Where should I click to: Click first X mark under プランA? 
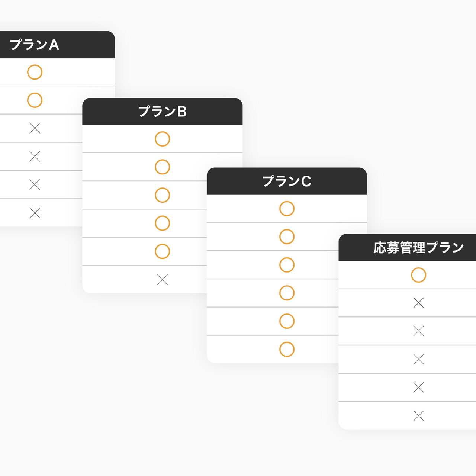pyautogui.click(x=35, y=128)
